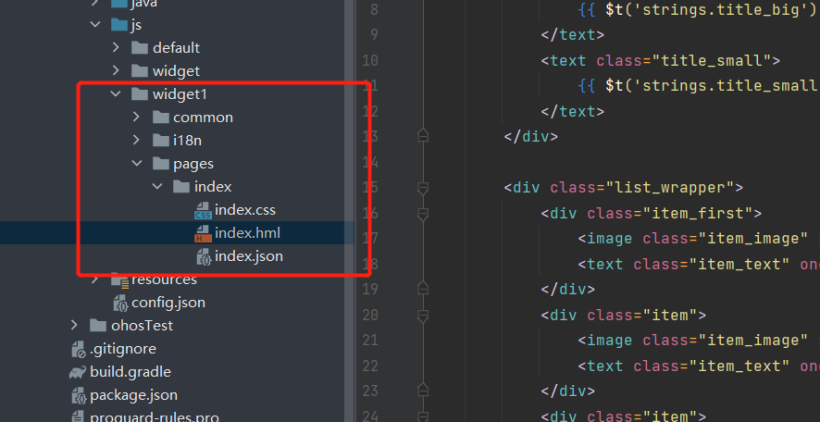Toggle code fold marker on line 19
This screenshot has width=820, height=422.
tap(423, 290)
